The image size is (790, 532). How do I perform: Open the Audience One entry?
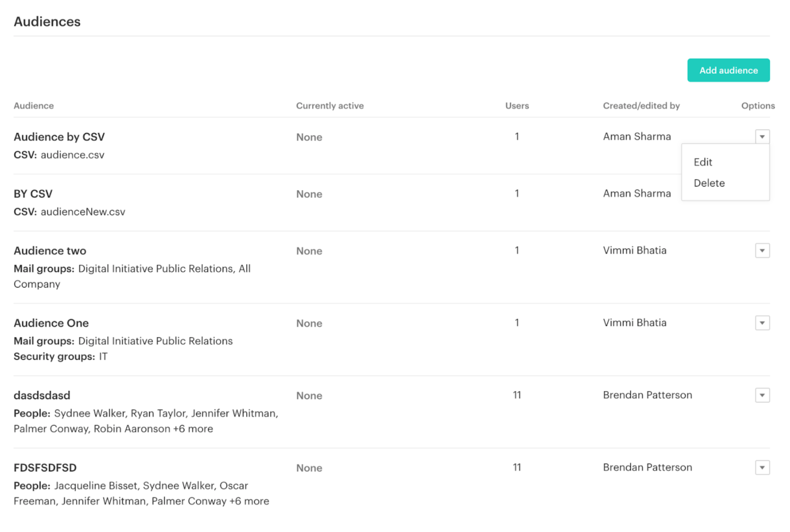(x=51, y=323)
